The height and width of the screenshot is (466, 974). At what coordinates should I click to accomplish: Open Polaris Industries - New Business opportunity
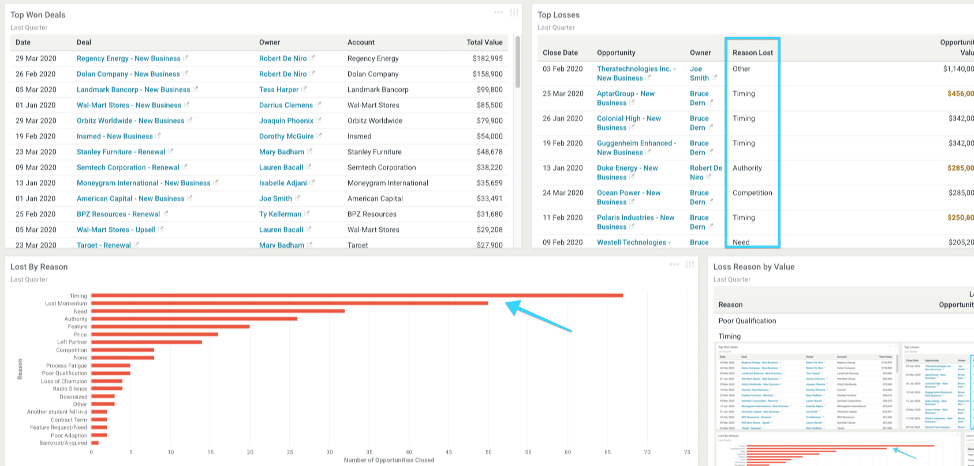coord(635,222)
